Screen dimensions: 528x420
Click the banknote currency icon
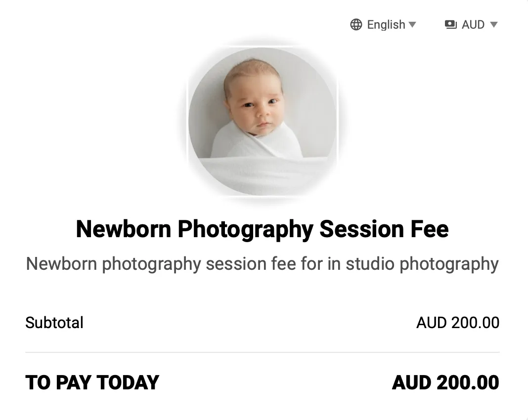click(x=450, y=25)
